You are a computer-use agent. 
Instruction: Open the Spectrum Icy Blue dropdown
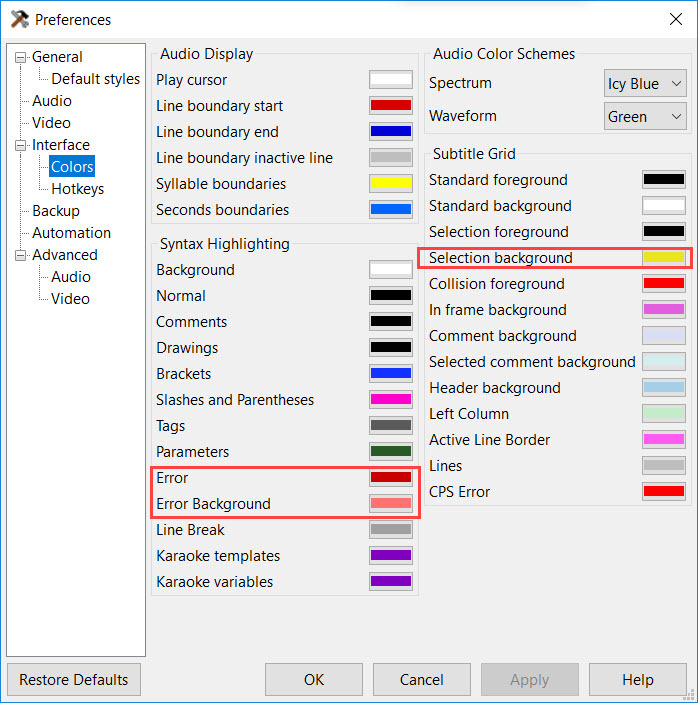pyautogui.click(x=645, y=83)
